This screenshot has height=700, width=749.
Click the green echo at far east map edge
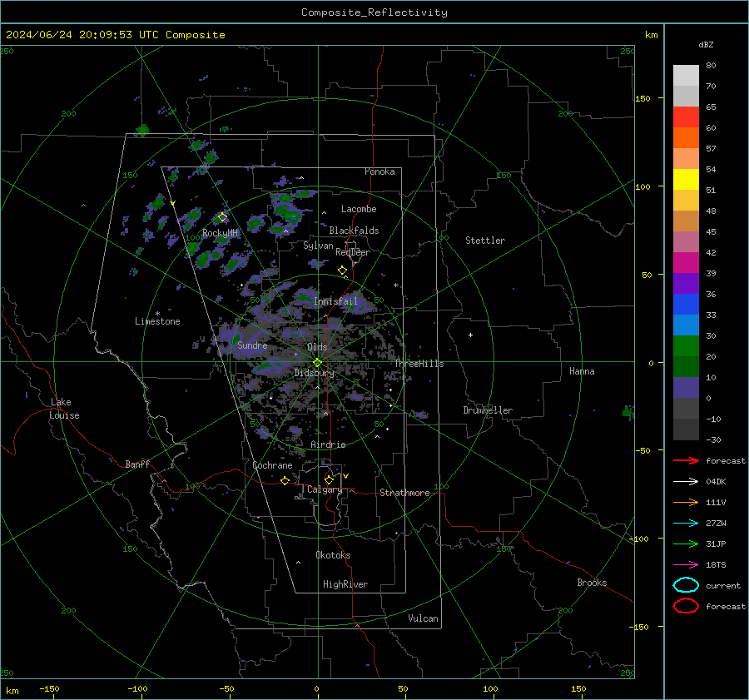click(628, 412)
